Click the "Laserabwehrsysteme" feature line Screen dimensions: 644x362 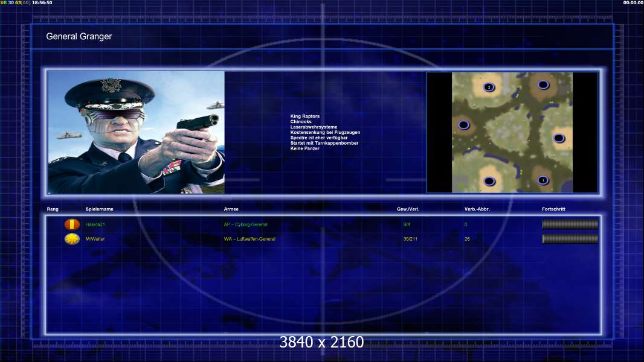pos(314,127)
